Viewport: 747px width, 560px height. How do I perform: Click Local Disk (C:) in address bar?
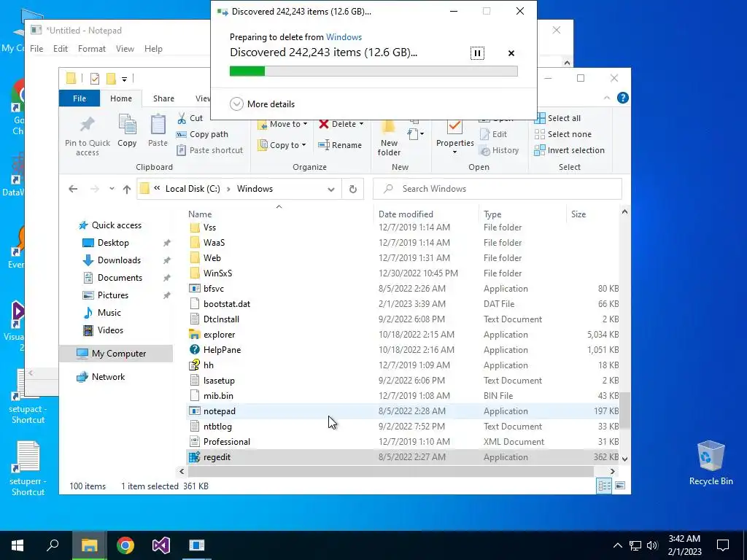(x=193, y=189)
